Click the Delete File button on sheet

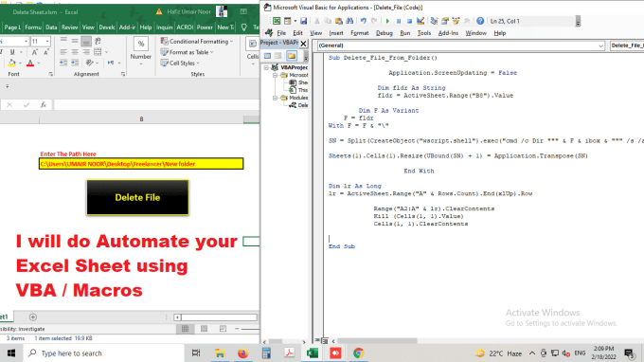pyautogui.click(x=137, y=197)
